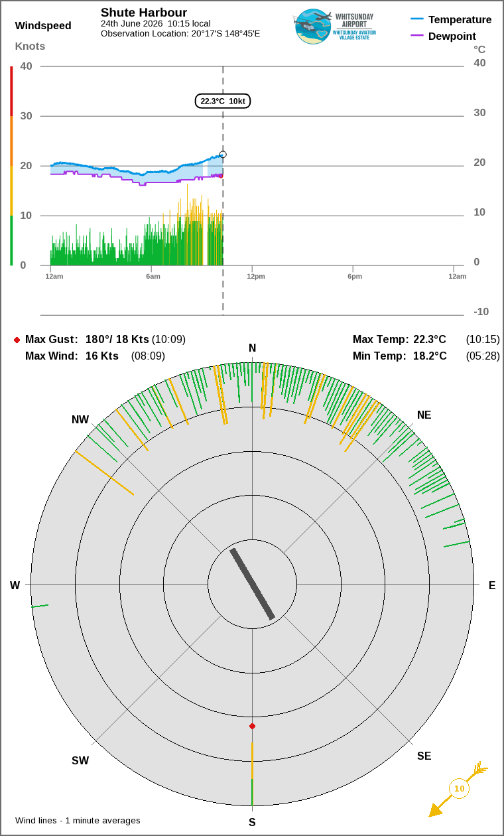504x836 pixels.
Task: Click the 22.3°C 10kt tooltip on chart
Action: coord(223,101)
